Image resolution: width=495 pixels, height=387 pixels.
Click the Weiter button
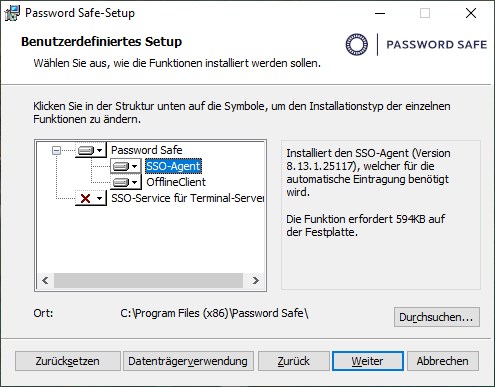pyautogui.click(x=368, y=361)
